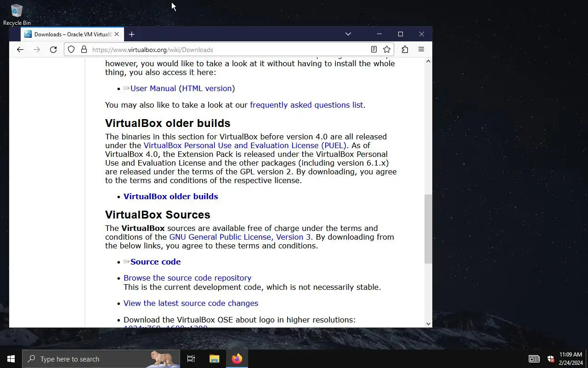Open a new tab with plus button

[x=132, y=34]
